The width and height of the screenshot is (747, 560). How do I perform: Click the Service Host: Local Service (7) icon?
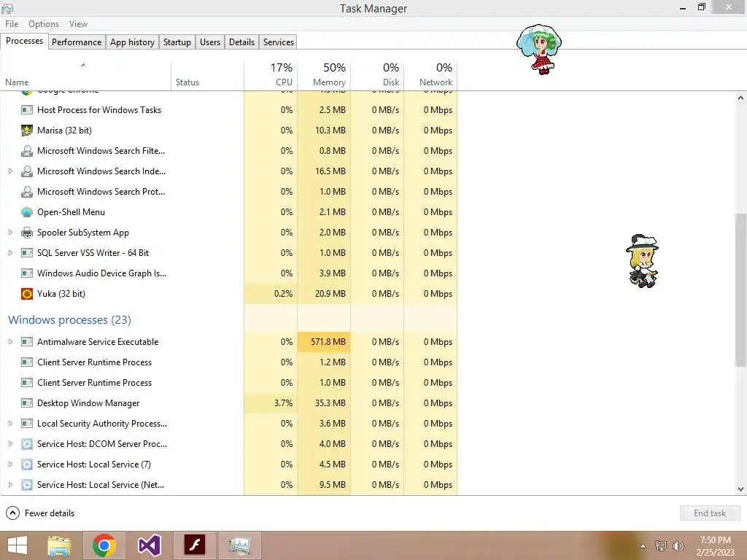(27, 464)
